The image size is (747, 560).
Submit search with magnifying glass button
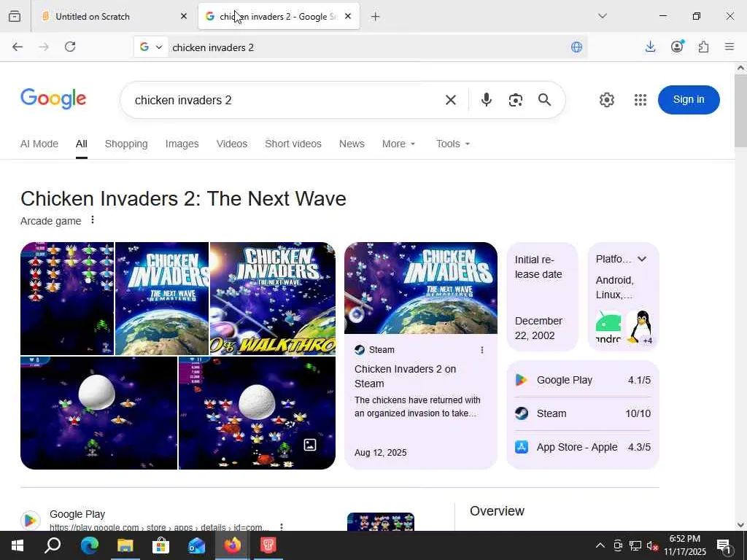544,99
